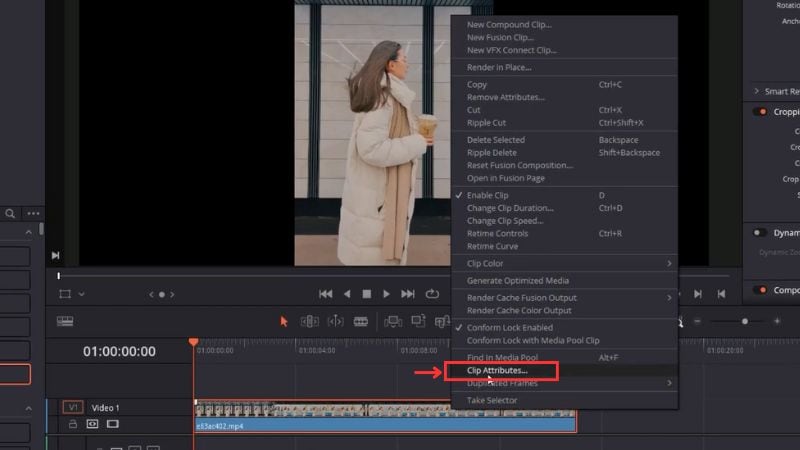This screenshot has height=450, width=800.
Task: Toggle the Dynamic Zoom switch
Action: [x=760, y=233]
